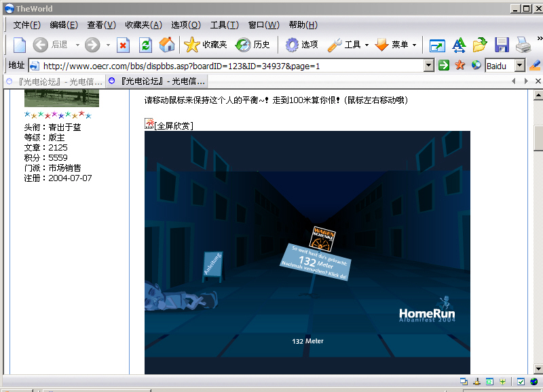Click the address bar URL field

tap(227, 65)
